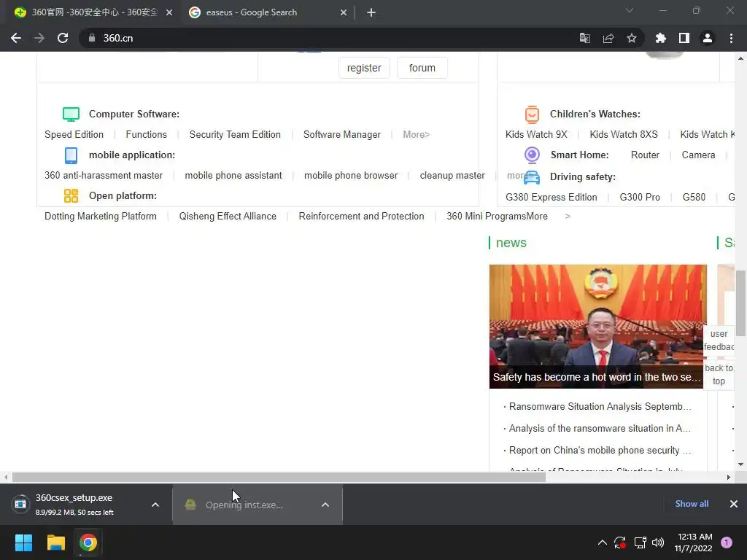Image resolution: width=747 pixels, height=560 pixels.
Task: Open cleanup master link
Action: tap(452, 176)
